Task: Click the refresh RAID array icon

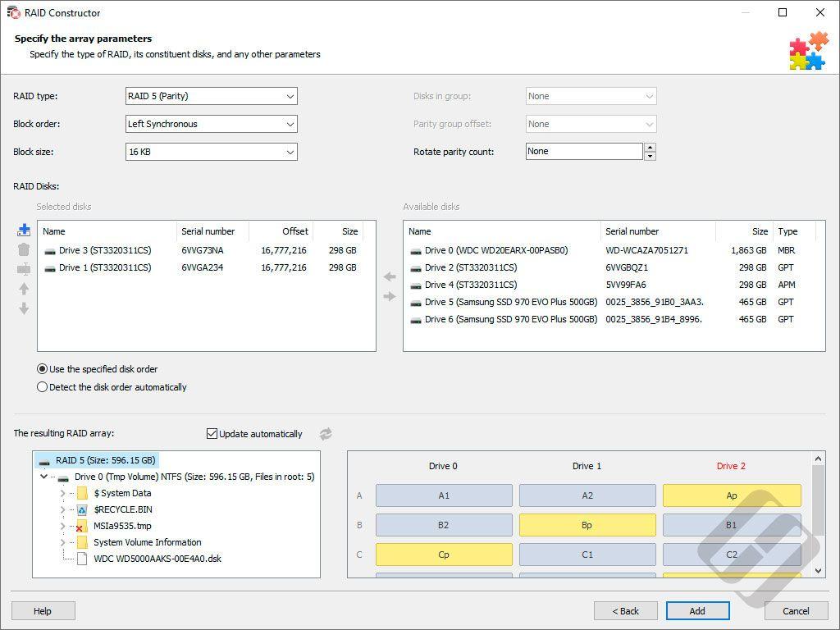Action: [326, 433]
